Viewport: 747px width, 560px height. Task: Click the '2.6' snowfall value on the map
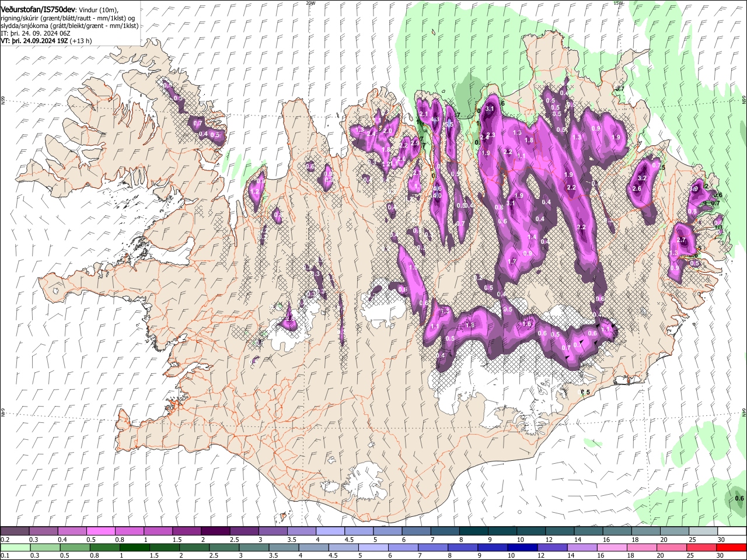tap(637, 188)
